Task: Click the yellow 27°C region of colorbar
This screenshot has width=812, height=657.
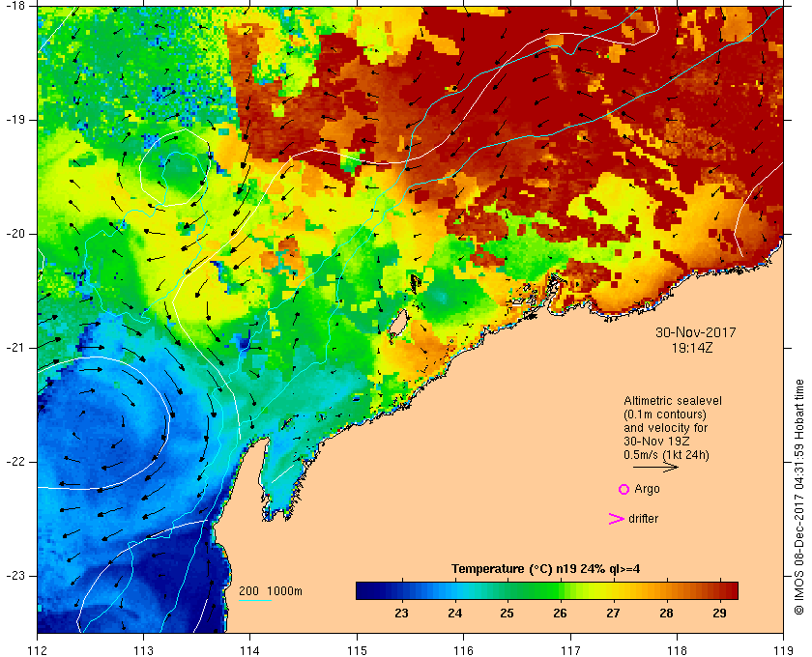Action: point(613,590)
